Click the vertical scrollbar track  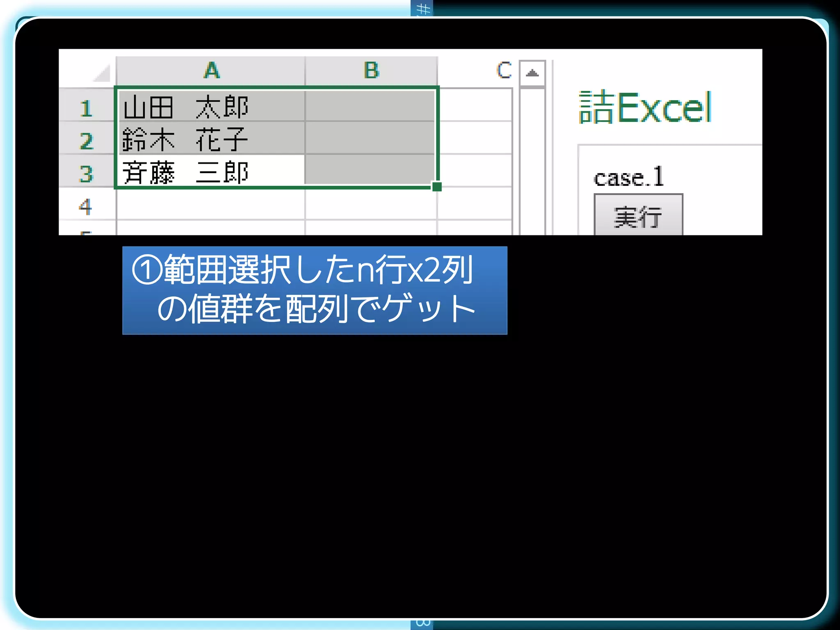(532, 162)
